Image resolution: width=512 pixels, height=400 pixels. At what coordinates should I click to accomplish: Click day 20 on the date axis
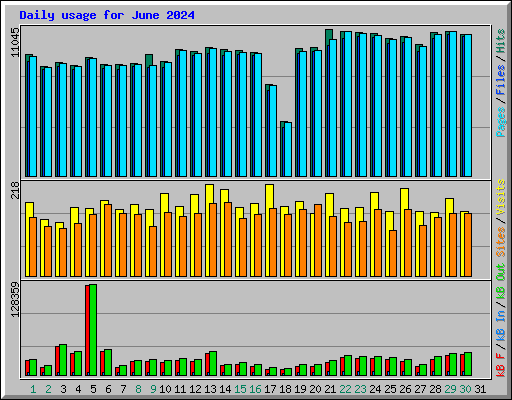(315, 389)
